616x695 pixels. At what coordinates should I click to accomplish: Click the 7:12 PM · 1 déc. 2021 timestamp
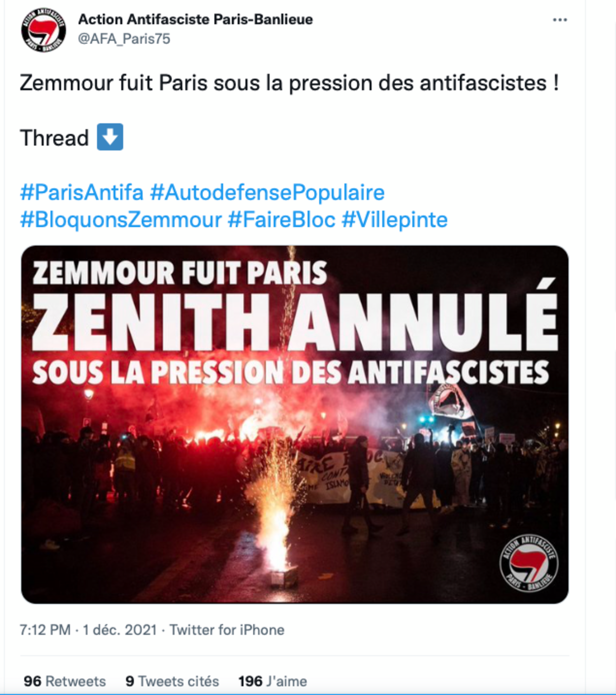click(x=88, y=630)
